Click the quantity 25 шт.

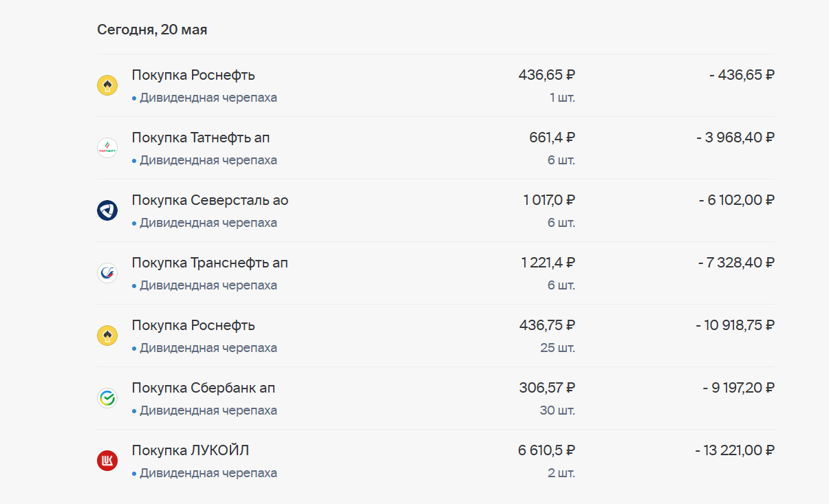click(x=558, y=348)
